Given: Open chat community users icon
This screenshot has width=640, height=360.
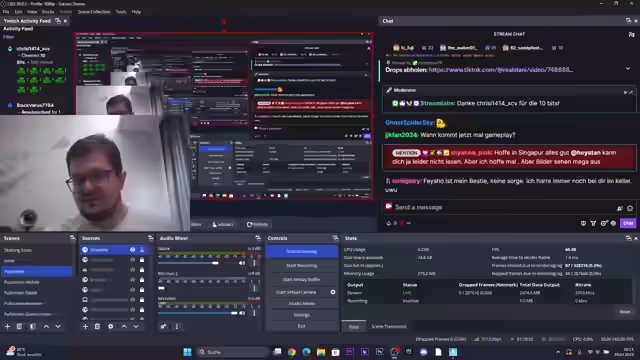Looking at the screenshot, I should pyautogui.click(x=631, y=35).
